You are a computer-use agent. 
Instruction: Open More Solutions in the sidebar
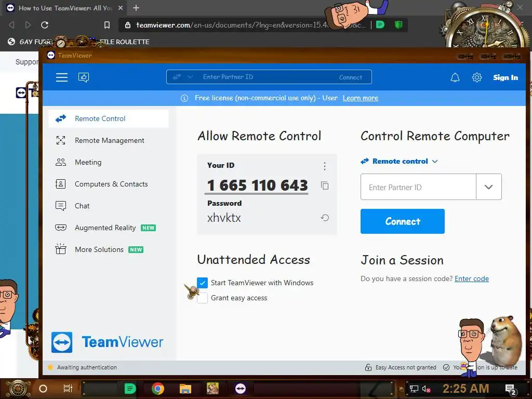pyautogui.click(x=109, y=249)
